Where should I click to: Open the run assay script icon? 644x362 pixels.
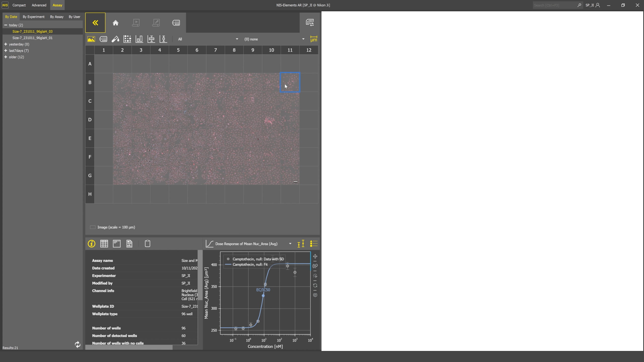pos(136,23)
